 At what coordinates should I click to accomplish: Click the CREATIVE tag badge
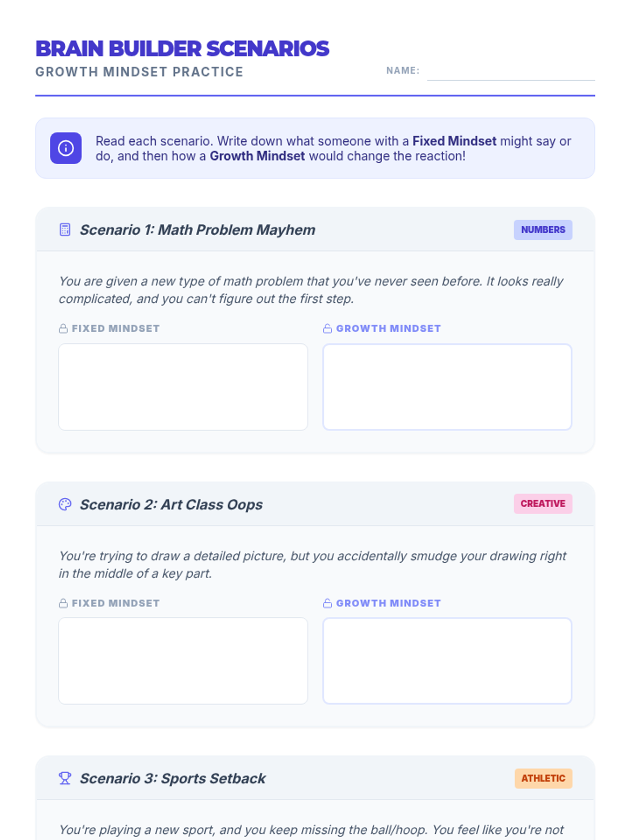click(x=543, y=504)
